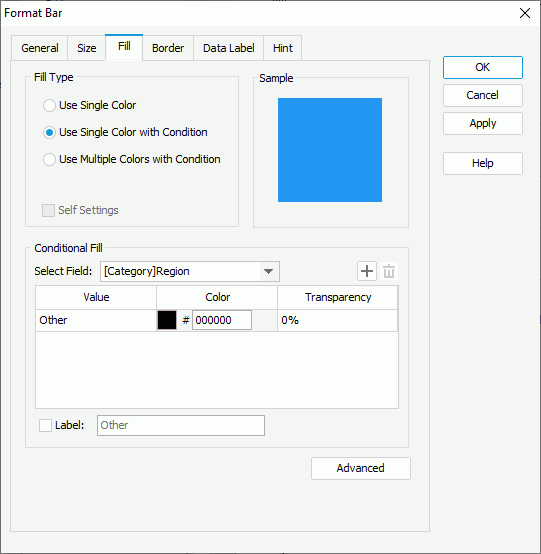The height and width of the screenshot is (554, 541).
Task: Open the Advanced conditions dialog
Action: coord(361,468)
